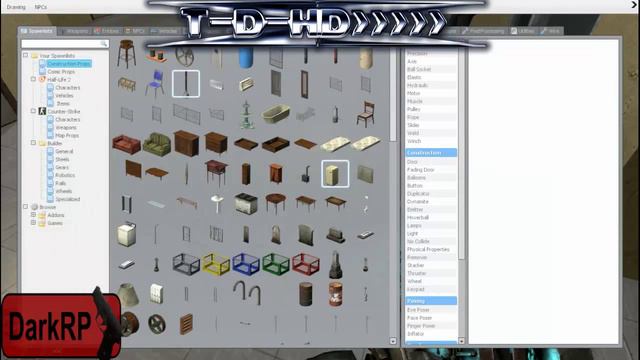Select the Physical Properties tool
Viewport: 640px width, 360px height.
coord(431,249)
